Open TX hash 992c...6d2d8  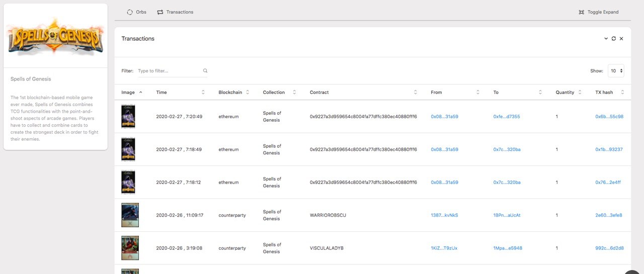click(609, 248)
